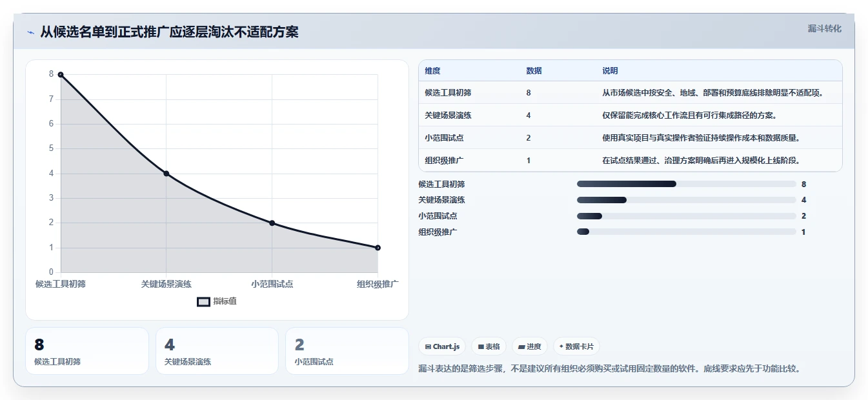Screen dimensions: 868x400
Task: Click value 8 in the table
Action: 529,93
